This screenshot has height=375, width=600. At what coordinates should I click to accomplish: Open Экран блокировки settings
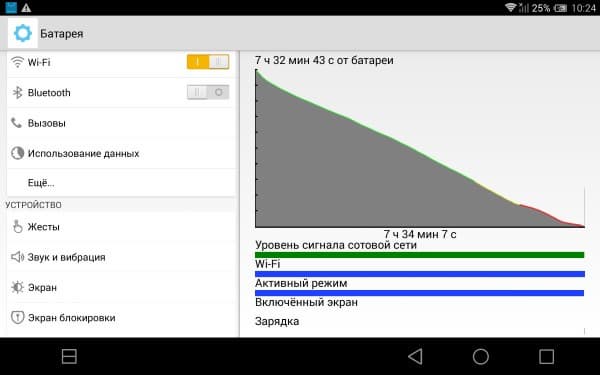pyautogui.click(x=121, y=317)
